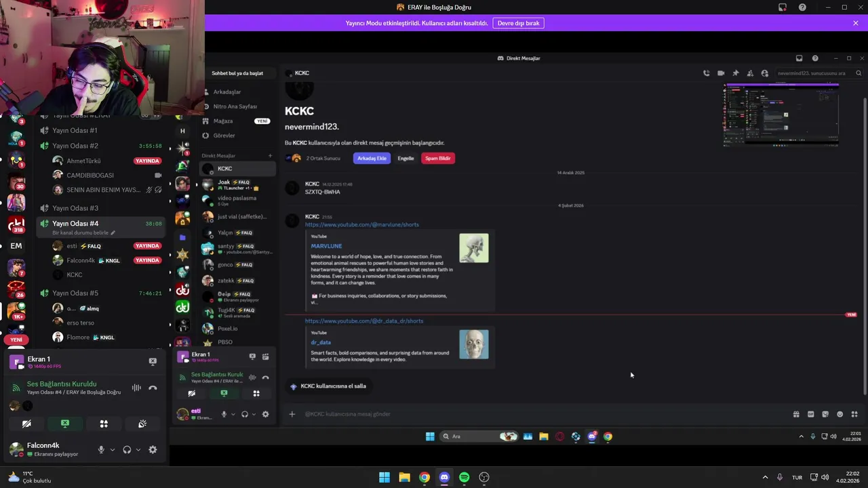This screenshot has width=868, height=488.
Task: Open Falconn4k user settings gear
Action: pos(153,449)
